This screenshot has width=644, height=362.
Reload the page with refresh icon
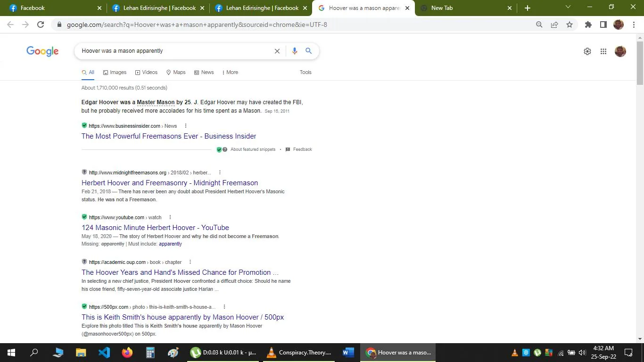41,24
